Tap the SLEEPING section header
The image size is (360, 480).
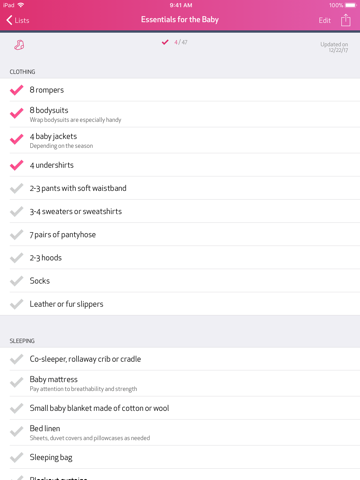click(x=22, y=341)
